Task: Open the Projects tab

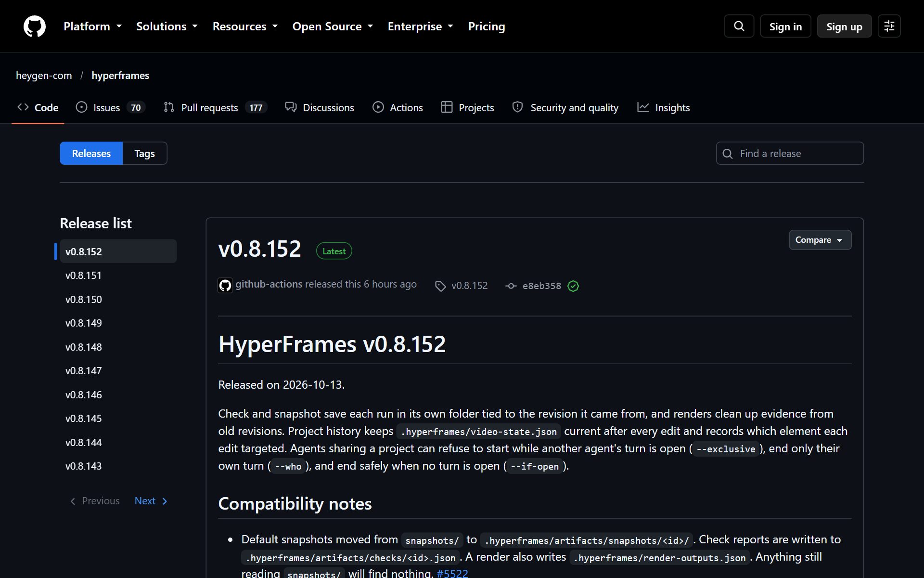Action: pyautogui.click(x=467, y=107)
